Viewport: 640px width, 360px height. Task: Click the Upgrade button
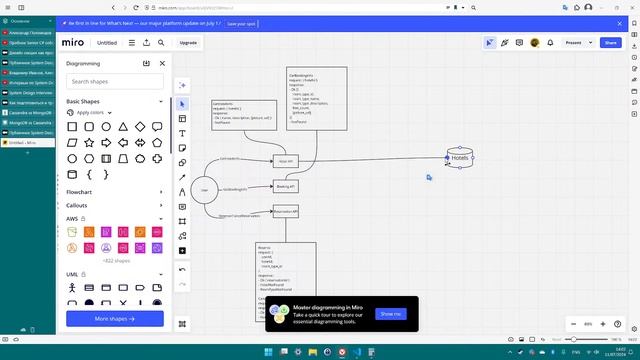tap(188, 42)
